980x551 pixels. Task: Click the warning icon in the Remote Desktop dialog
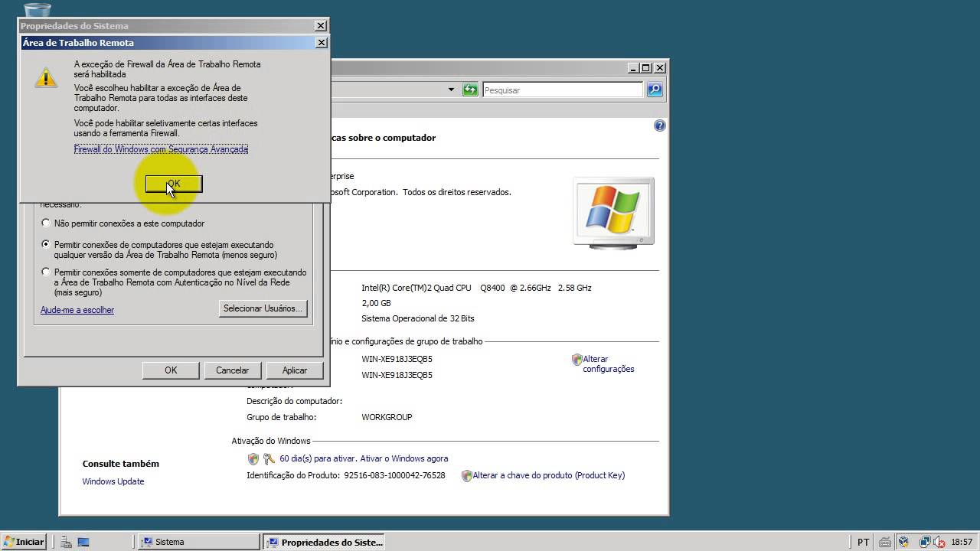[47, 77]
